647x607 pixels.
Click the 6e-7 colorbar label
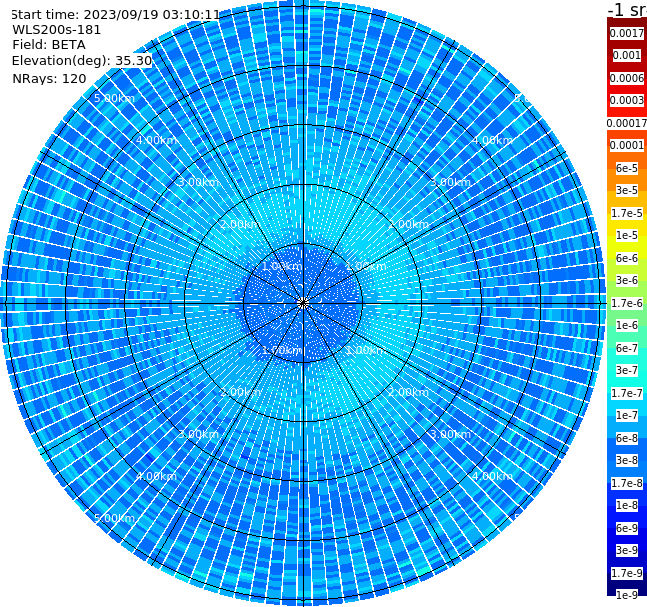pyautogui.click(x=627, y=348)
